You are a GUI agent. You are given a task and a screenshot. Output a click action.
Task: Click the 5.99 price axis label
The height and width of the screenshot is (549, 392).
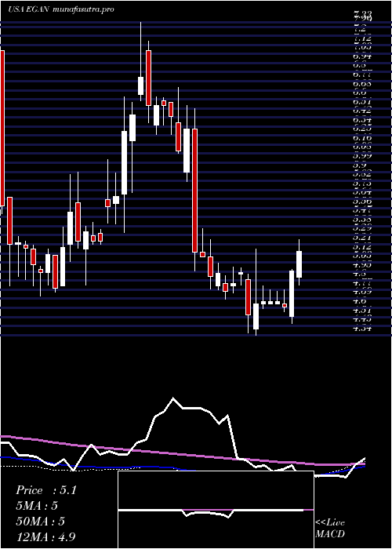(362, 155)
